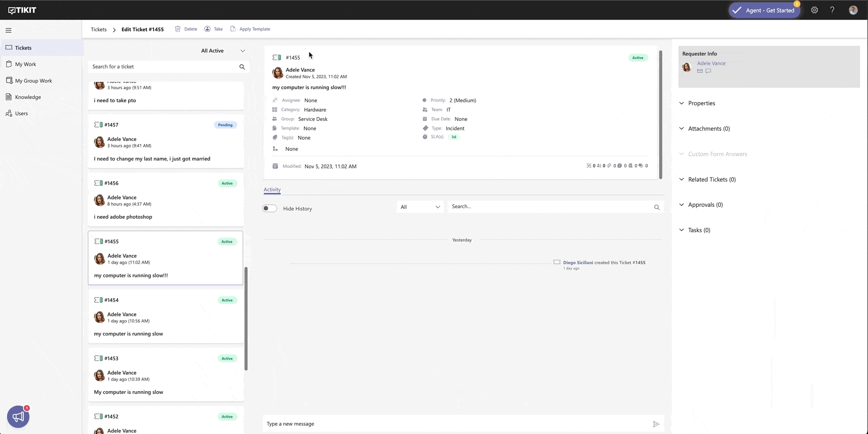Click the hamburger menu icon in sidebar

point(8,30)
